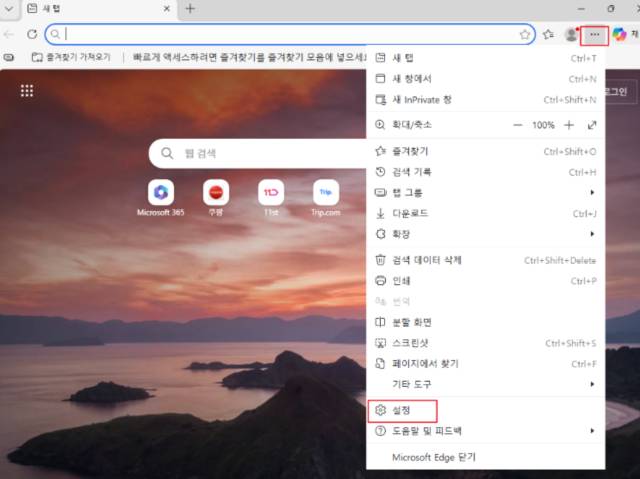Click the Copilot icon in toolbar
This screenshot has height=479, width=640.
(x=619, y=35)
